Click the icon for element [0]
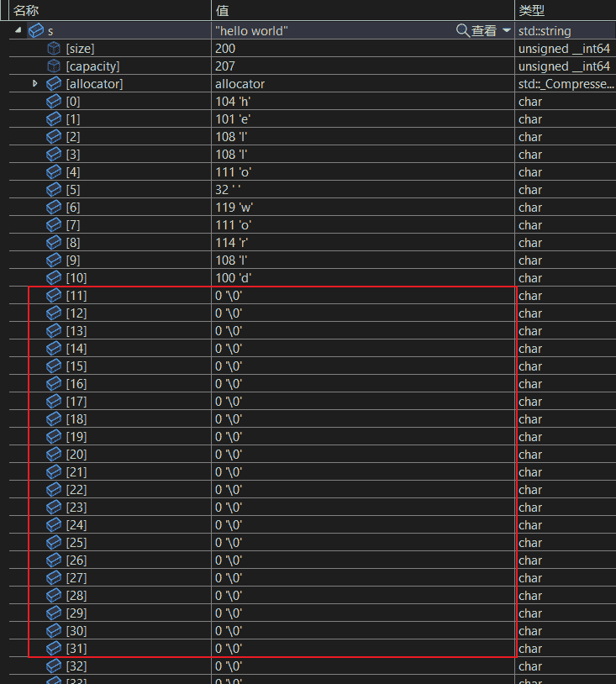This screenshot has height=684, width=616. (54, 101)
